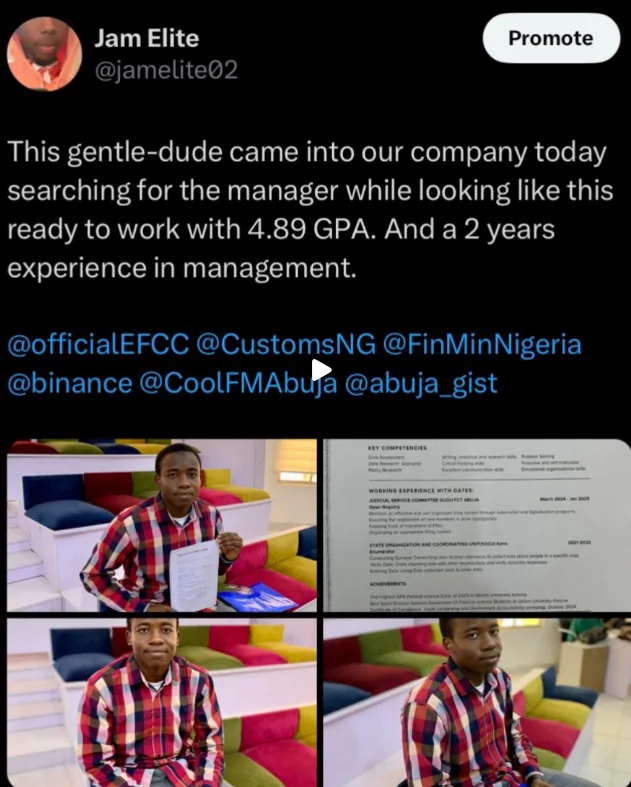
Task: Open the bottom-right photo of seated man
Action: click(477, 702)
